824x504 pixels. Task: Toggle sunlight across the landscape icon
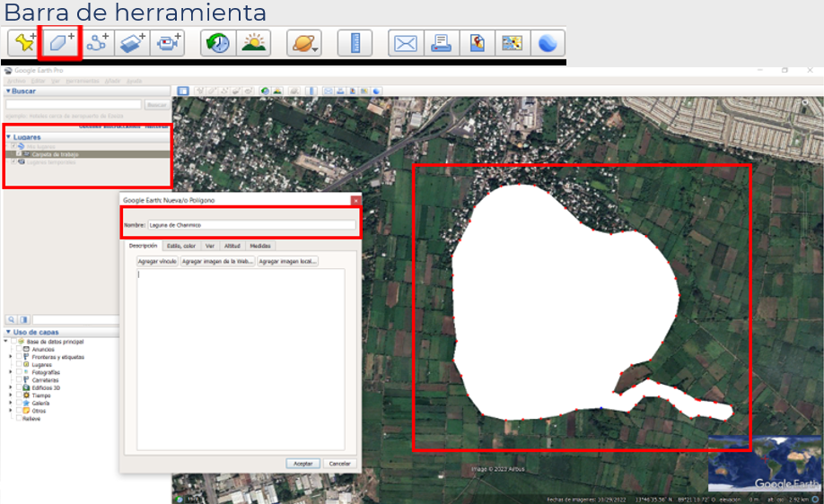pyautogui.click(x=253, y=43)
